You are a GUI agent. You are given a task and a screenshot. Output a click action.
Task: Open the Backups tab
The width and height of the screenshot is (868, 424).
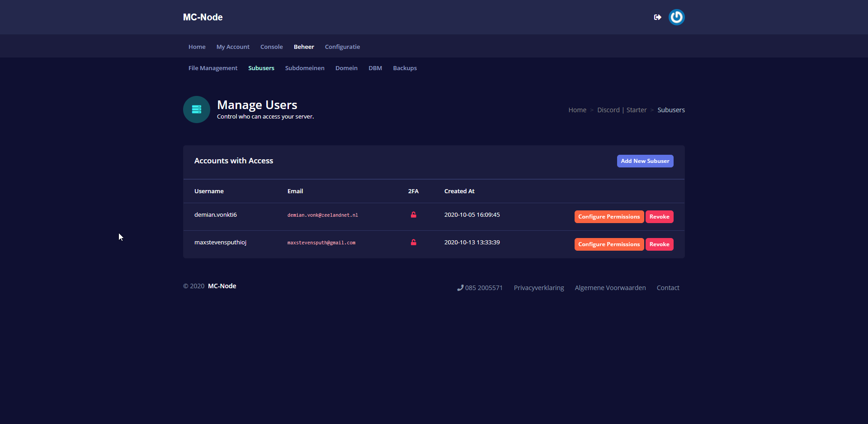click(405, 68)
